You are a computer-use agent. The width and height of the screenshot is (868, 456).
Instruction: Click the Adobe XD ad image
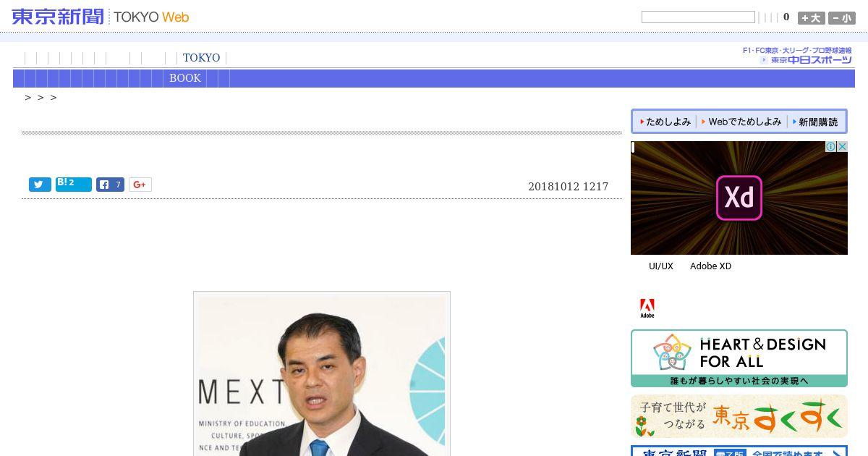[739, 198]
